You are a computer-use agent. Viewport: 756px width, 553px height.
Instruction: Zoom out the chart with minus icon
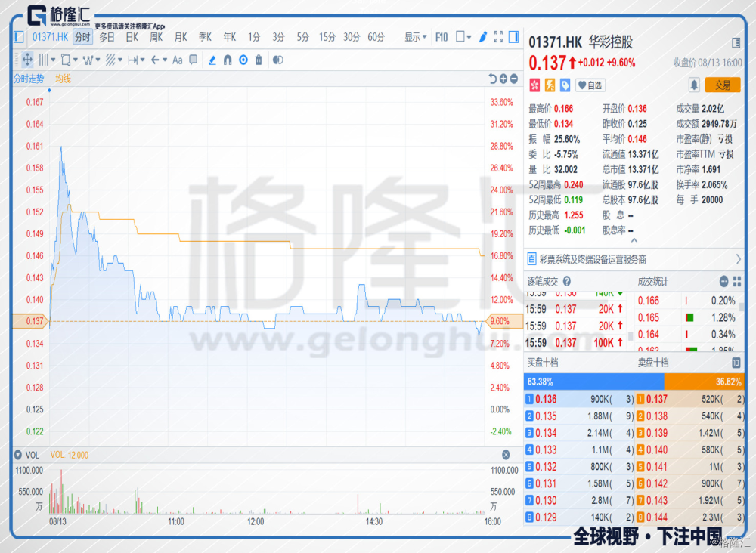click(514, 79)
